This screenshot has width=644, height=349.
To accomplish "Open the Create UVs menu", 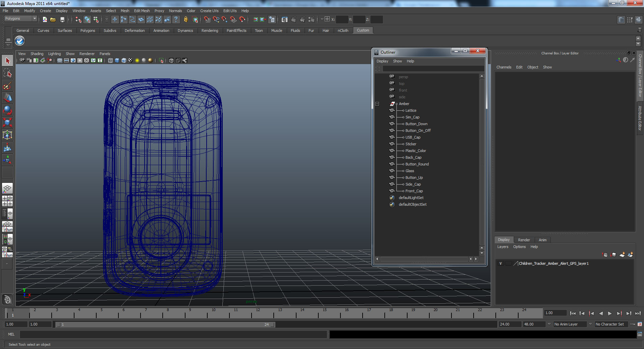I will (x=209, y=11).
